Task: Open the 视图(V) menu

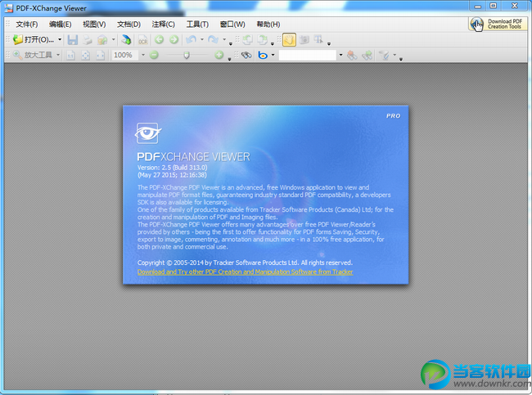Action: coord(94,25)
